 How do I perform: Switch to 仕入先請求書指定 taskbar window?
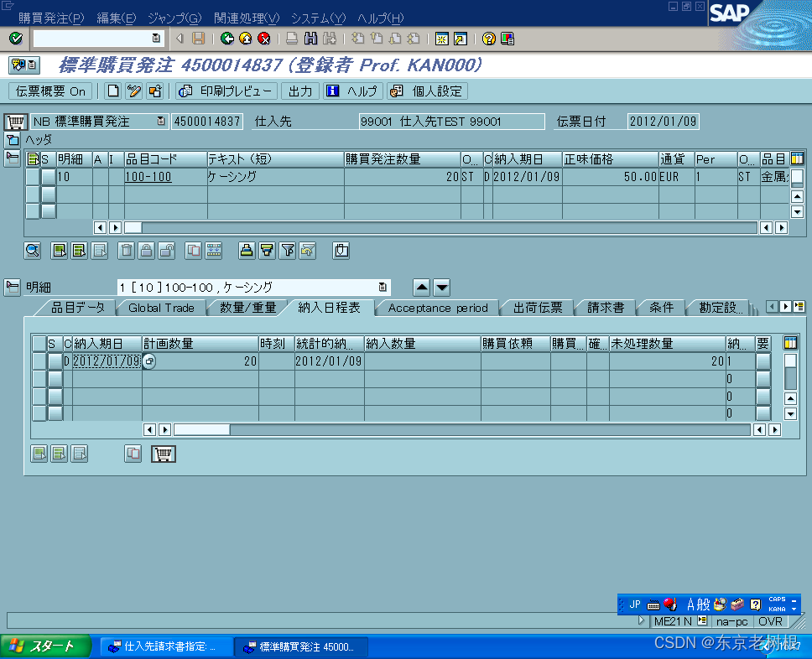point(165,646)
